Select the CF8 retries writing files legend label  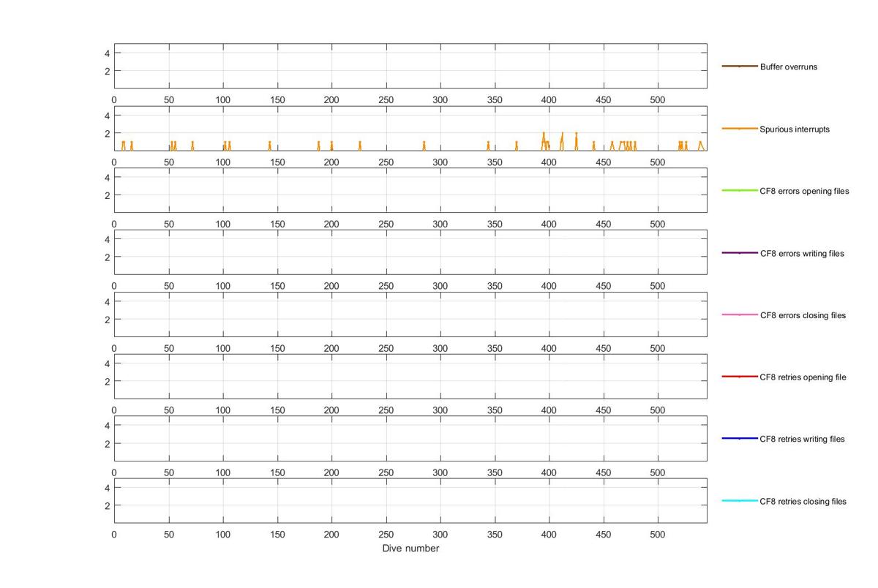tap(803, 439)
